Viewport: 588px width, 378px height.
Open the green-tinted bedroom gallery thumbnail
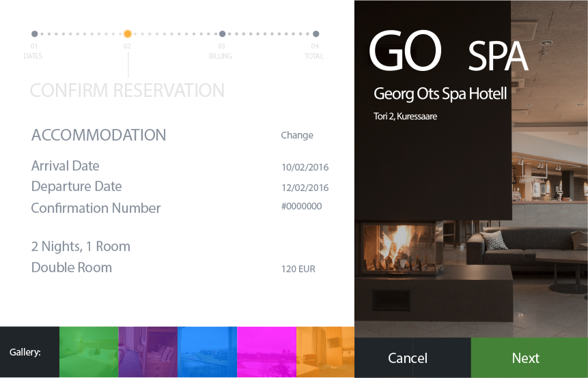89,352
